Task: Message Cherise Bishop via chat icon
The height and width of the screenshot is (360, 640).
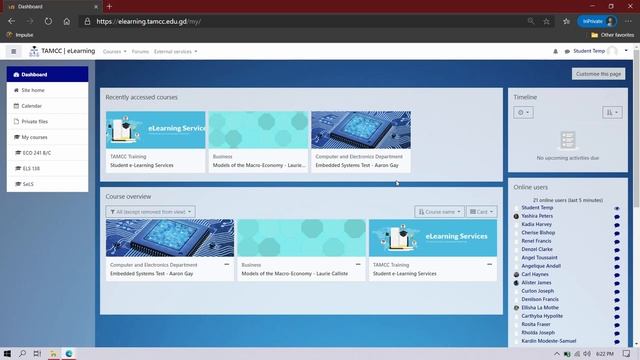Action: pyautogui.click(x=617, y=233)
